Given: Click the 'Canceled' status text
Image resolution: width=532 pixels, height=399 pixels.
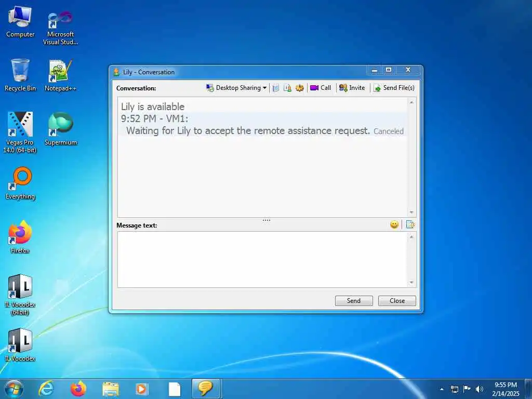Looking at the screenshot, I should [x=389, y=131].
